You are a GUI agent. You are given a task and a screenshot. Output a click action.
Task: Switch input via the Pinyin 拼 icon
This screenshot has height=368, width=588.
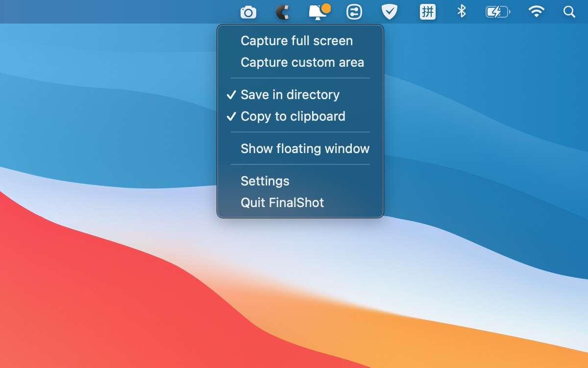428,12
